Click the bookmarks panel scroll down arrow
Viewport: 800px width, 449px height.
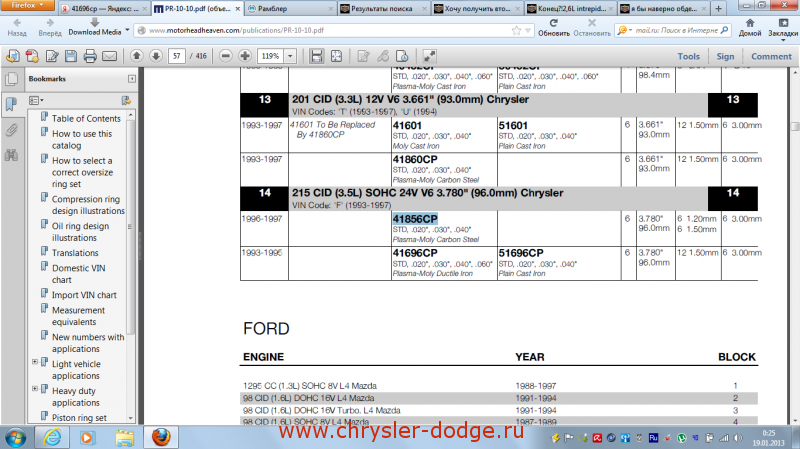[131, 418]
